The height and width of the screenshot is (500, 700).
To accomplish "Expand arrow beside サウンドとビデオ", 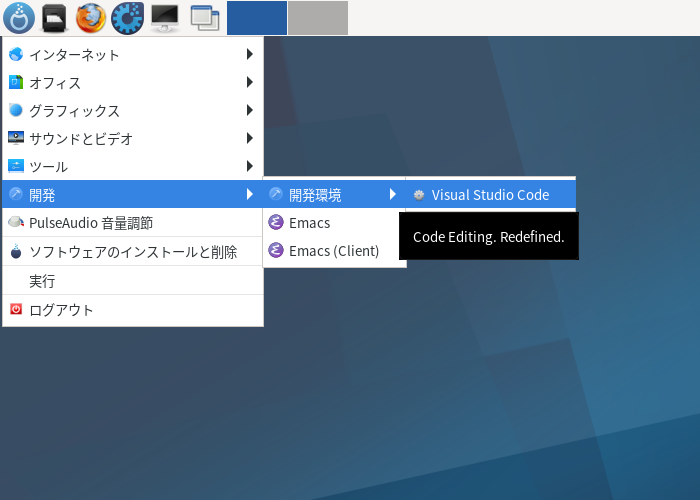I will tap(250, 138).
